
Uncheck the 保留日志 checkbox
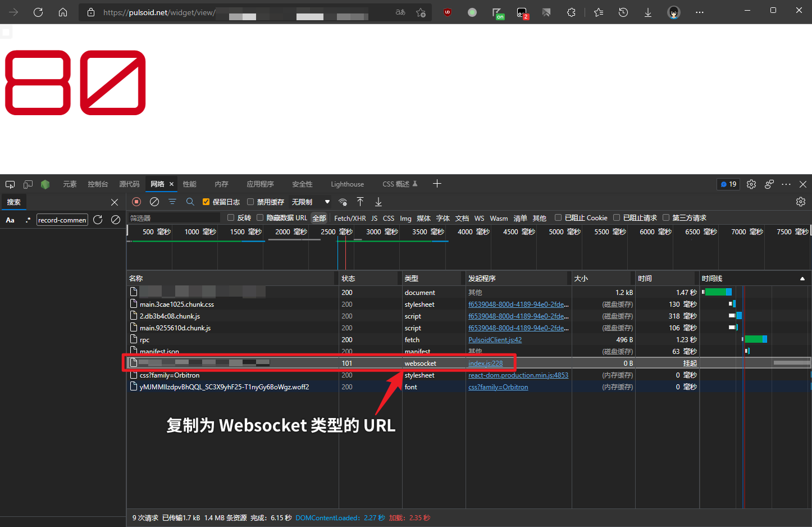click(x=206, y=202)
